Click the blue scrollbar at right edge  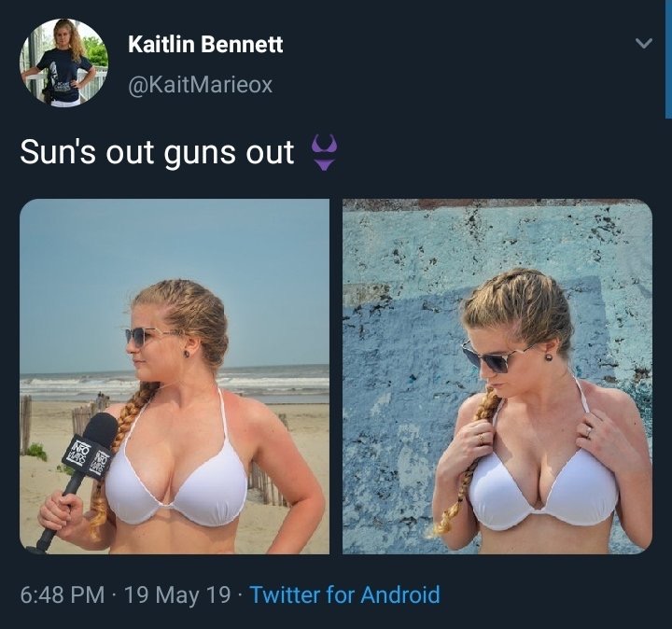(668, 59)
